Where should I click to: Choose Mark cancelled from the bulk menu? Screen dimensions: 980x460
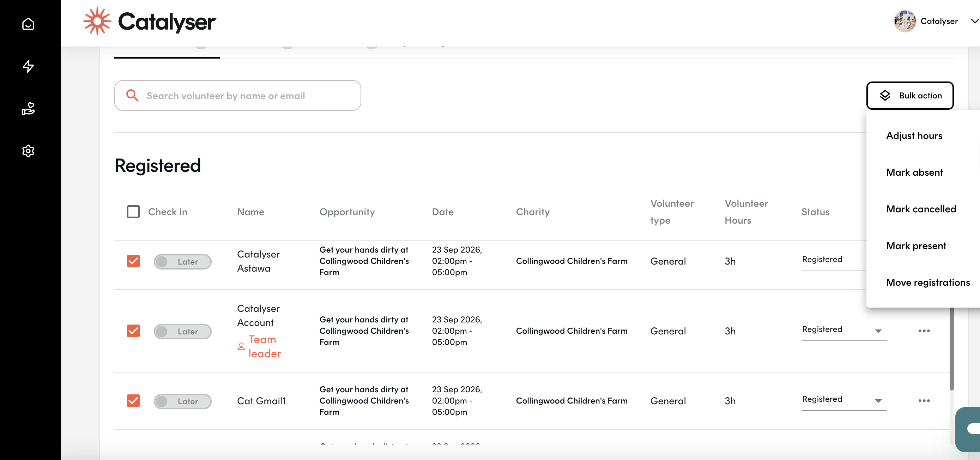point(921,209)
